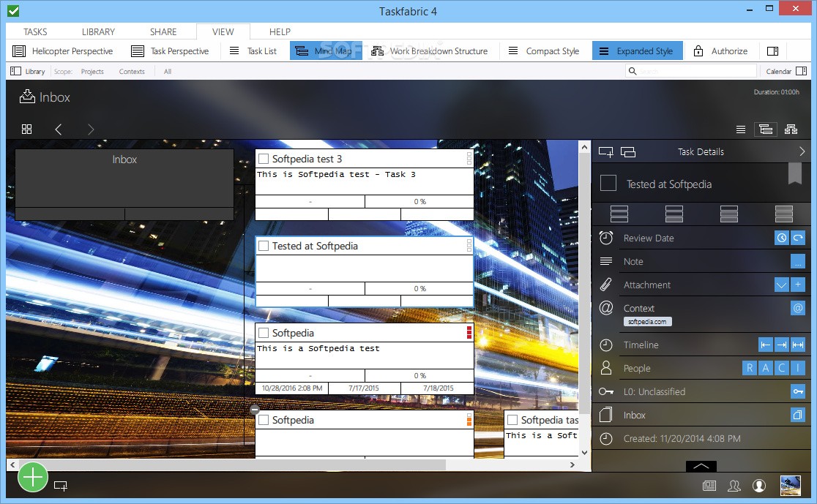Expand the bottom panel up-chevron

[701, 466]
